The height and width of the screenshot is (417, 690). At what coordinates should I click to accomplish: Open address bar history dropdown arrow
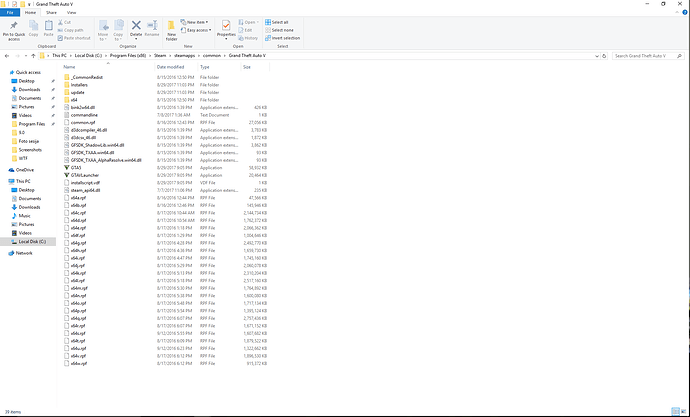point(597,56)
